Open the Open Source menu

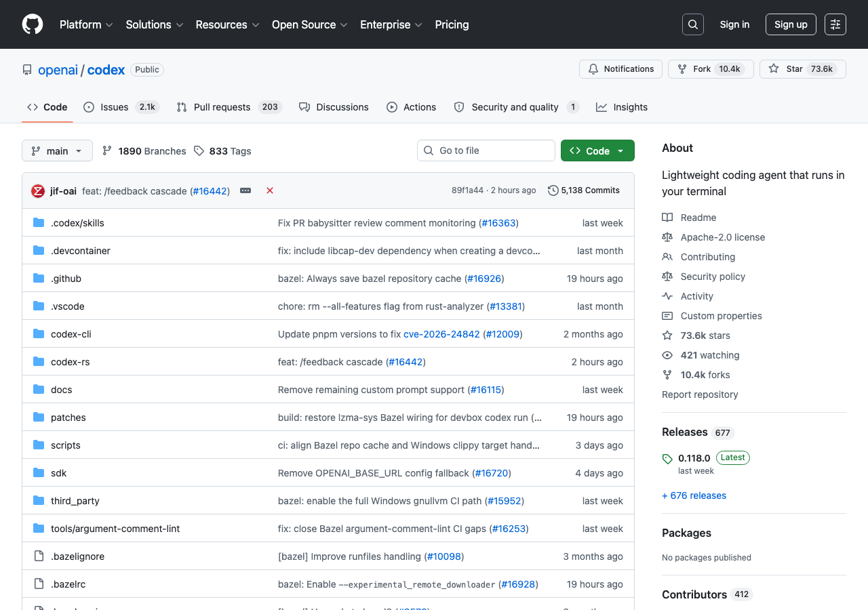point(309,24)
